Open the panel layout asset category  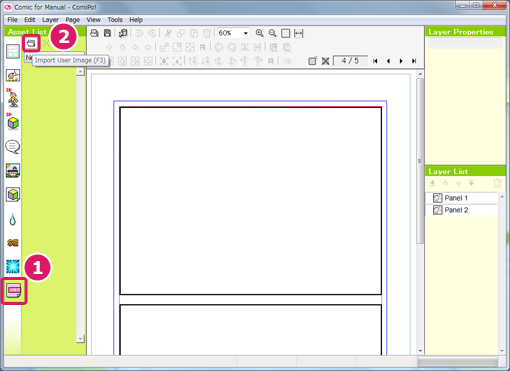pyautogui.click(x=13, y=52)
